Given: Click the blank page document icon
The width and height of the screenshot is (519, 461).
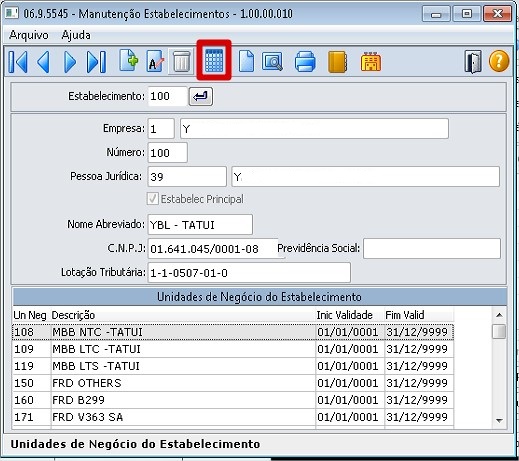Looking at the screenshot, I should [x=246, y=61].
